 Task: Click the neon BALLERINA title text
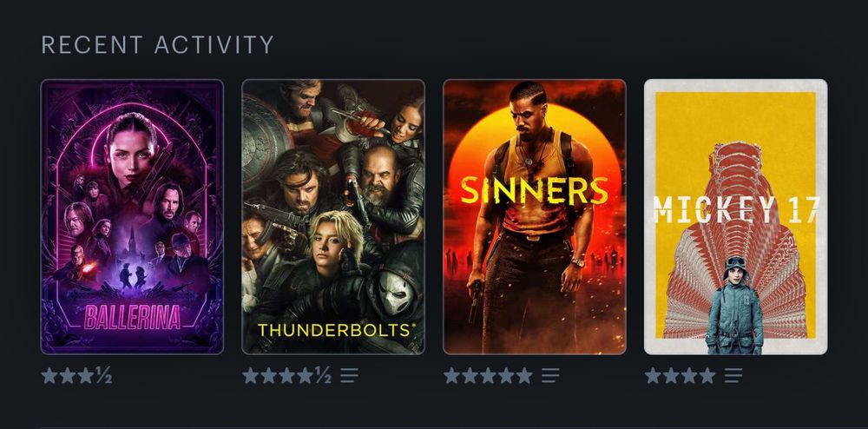[132, 317]
